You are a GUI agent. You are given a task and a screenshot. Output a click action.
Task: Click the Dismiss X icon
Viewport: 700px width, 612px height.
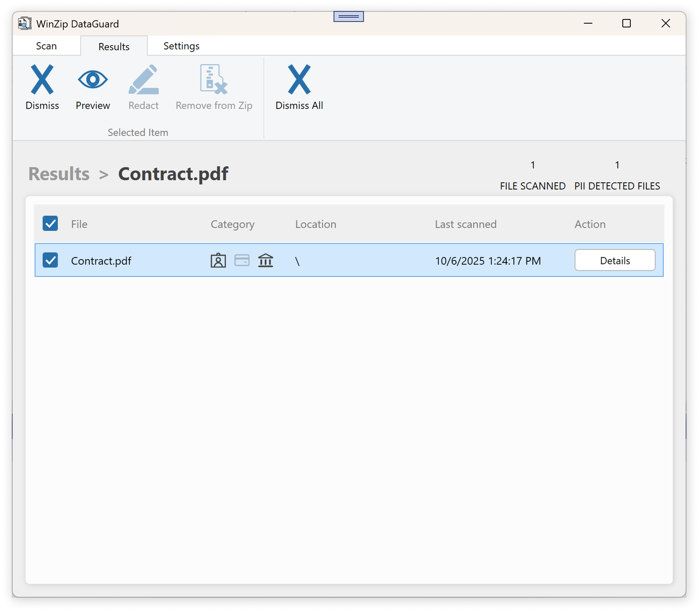click(x=42, y=80)
